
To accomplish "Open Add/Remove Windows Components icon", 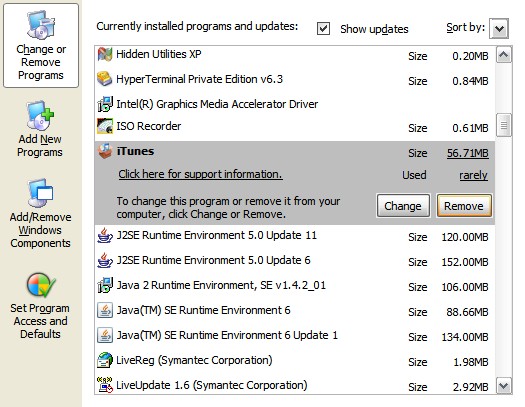I will click(x=40, y=193).
